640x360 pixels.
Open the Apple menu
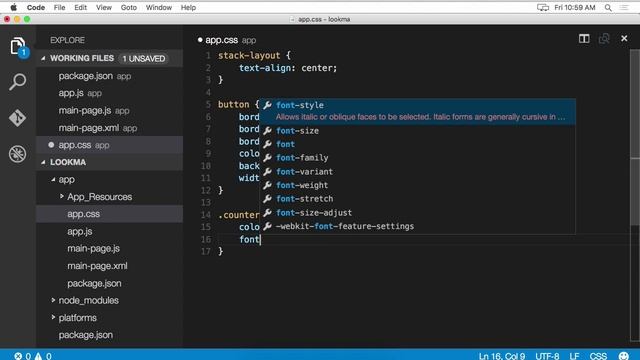[x=13, y=7]
